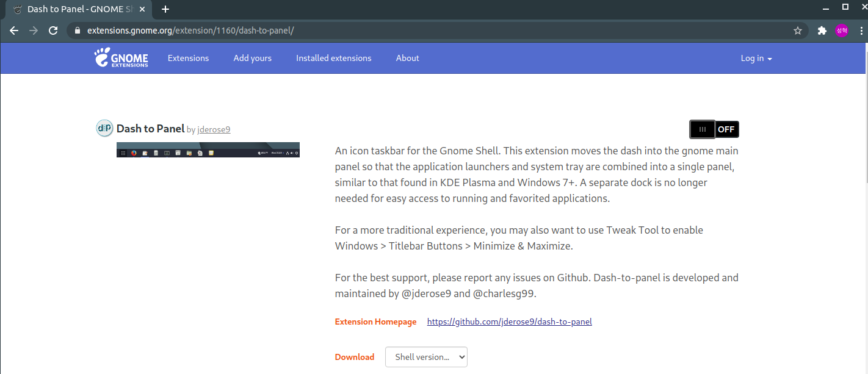Click the address bar URL
The image size is (868, 374).
pos(190,31)
